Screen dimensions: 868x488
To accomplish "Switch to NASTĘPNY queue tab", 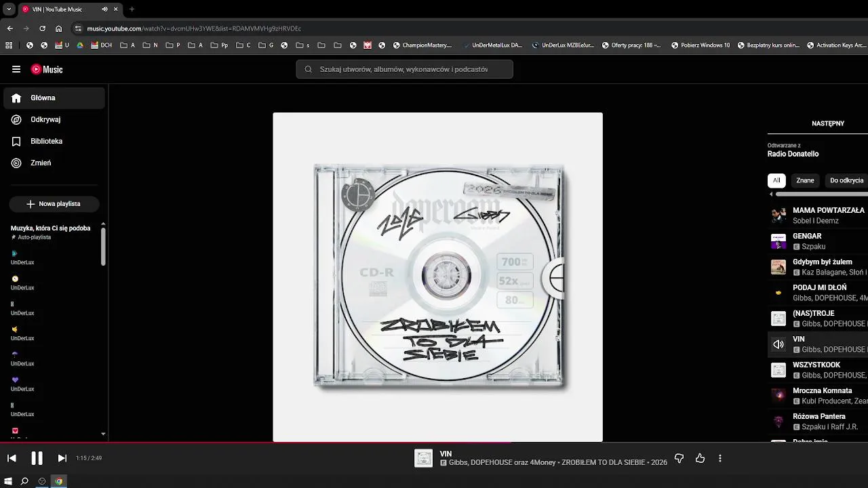I will [x=827, y=123].
